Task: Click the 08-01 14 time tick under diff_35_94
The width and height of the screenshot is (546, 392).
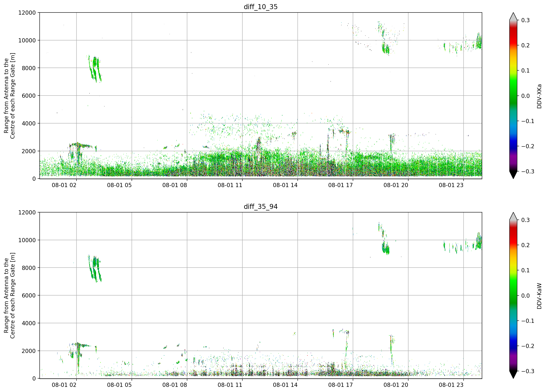Action: click(x=285, y=385)
